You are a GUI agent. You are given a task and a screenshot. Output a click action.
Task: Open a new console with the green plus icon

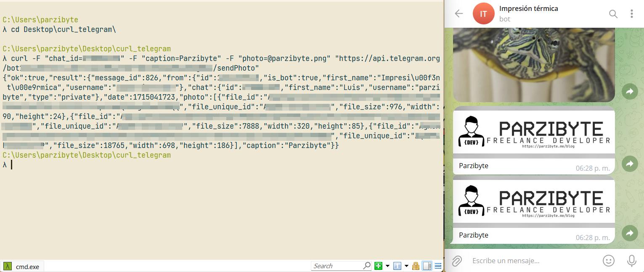pos(378,266)
